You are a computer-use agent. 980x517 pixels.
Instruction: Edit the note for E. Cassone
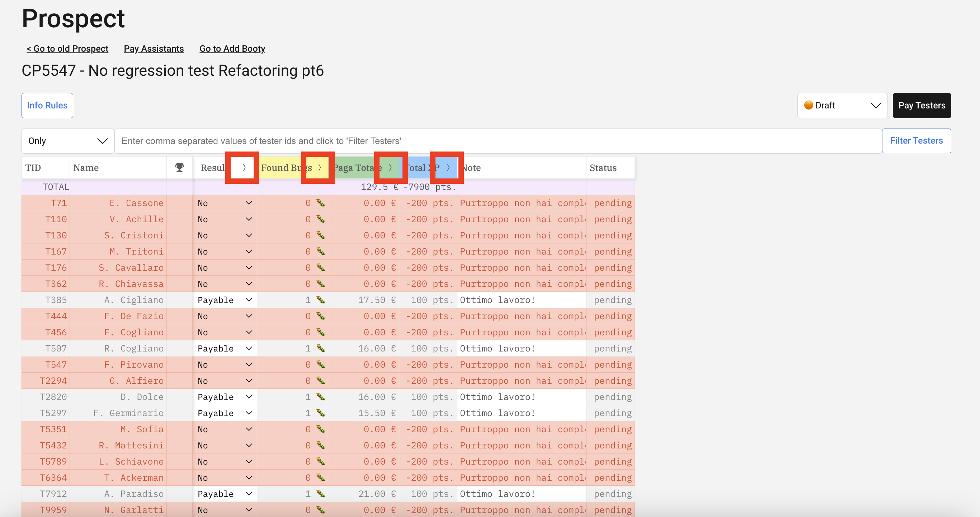[x=522, y=203]
